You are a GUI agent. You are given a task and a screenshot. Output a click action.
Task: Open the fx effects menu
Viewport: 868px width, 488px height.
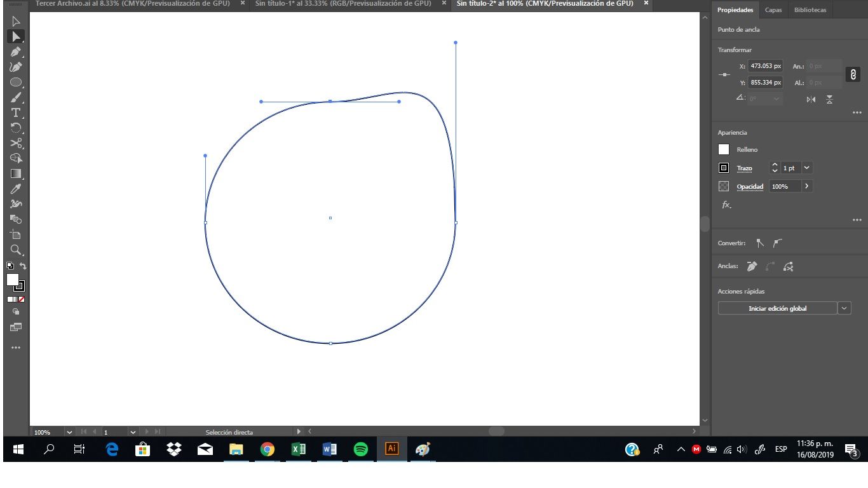click(726, 205)
